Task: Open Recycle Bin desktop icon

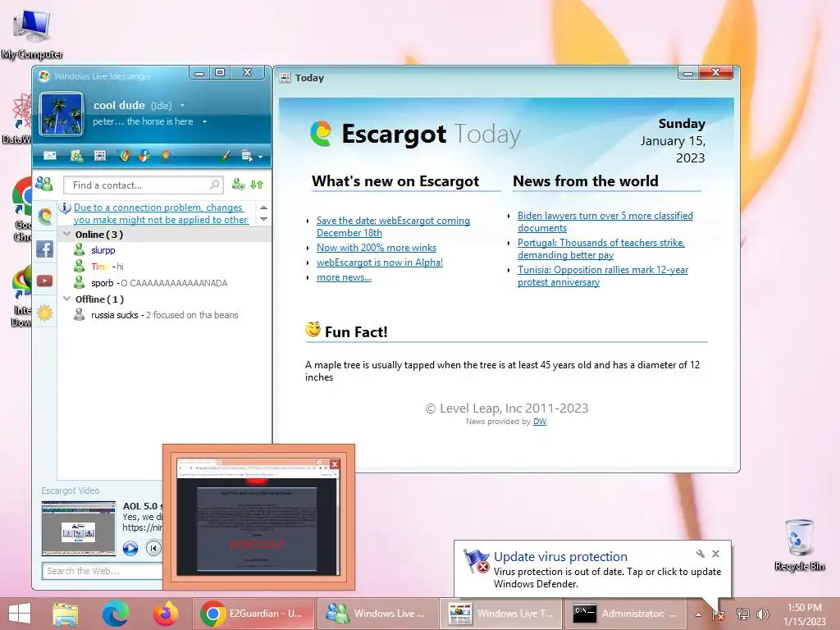Action: tap(799, 545)
